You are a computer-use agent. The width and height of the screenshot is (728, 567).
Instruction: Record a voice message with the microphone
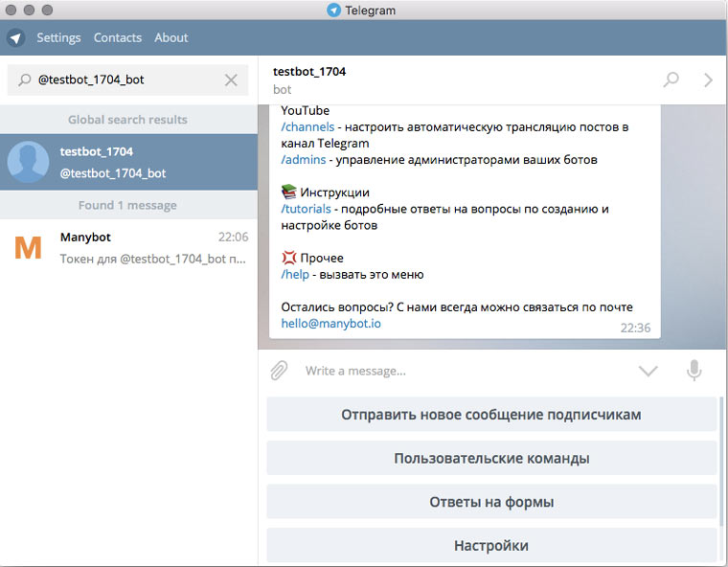pyautogui.click(x=694, y=371)
